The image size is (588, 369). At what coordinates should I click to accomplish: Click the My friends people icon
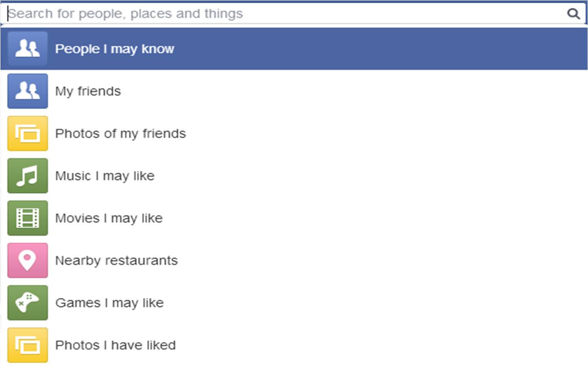27,91
